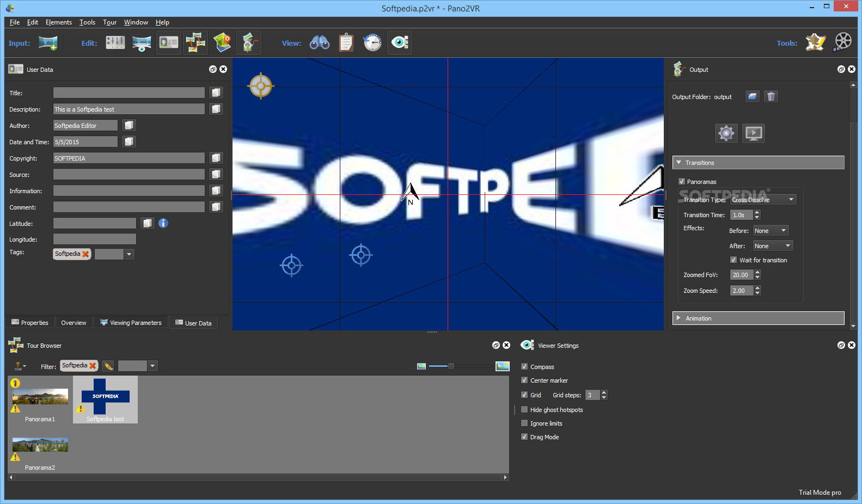Screen dimensions: 862x504
Task: Increase Zoomed FoV value
Action: point(757,273)
